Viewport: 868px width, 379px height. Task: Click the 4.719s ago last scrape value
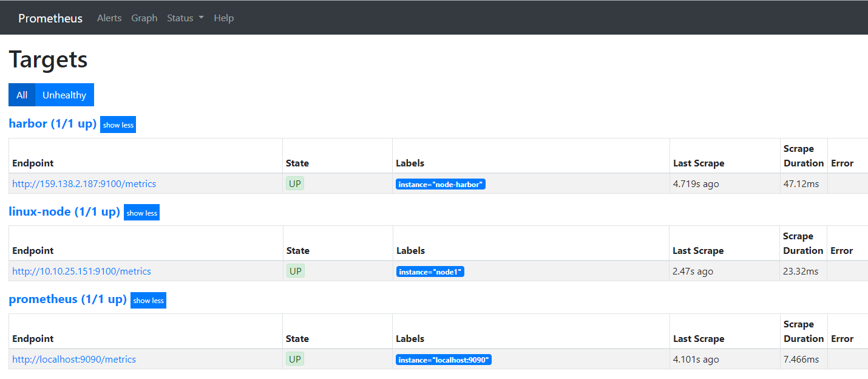tap(696, 183)
